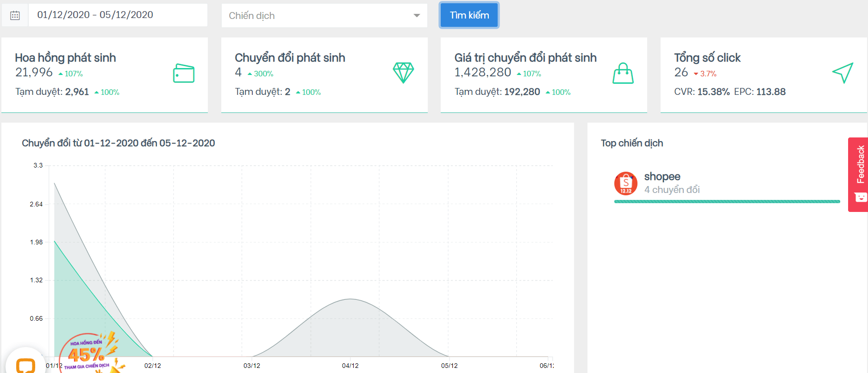
Task: Click the paper plane icon in click card
Action: [x=843, y=73]
